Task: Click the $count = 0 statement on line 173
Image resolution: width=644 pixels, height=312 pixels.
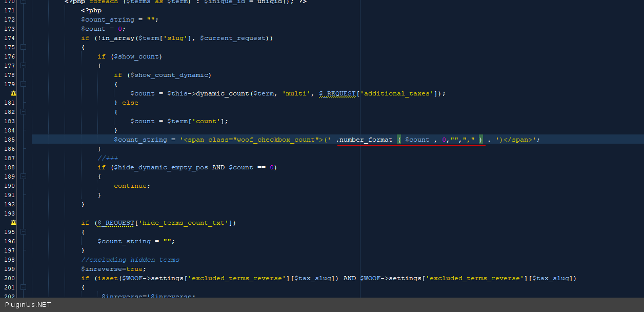Action: pos(104,29)
